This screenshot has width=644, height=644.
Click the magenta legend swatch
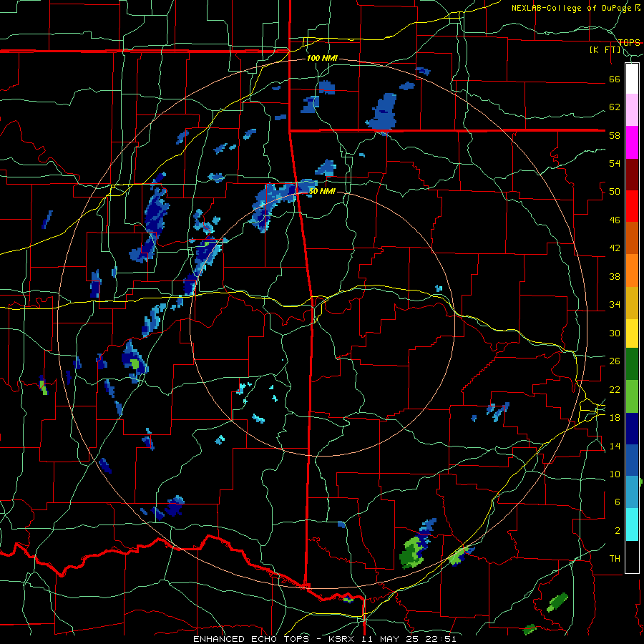(x=632, y=142)
